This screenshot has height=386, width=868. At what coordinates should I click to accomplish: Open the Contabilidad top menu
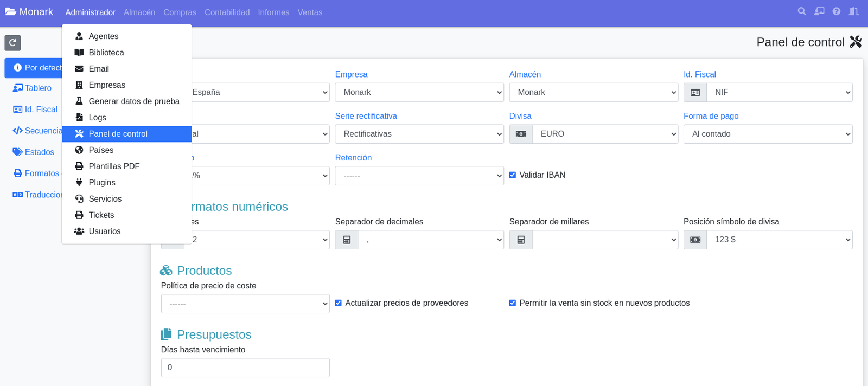pyautogui.click(x=227, y=12)
